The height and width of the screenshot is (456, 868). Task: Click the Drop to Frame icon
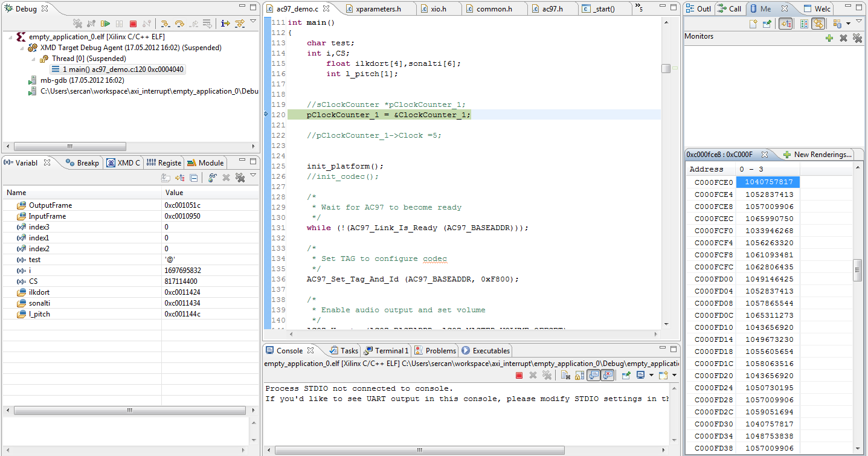pyautogui.click(x=207, y=24)
